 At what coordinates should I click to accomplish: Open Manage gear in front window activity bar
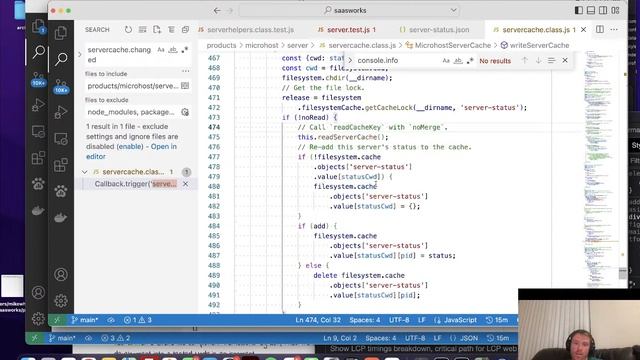[x=61, y=301]
